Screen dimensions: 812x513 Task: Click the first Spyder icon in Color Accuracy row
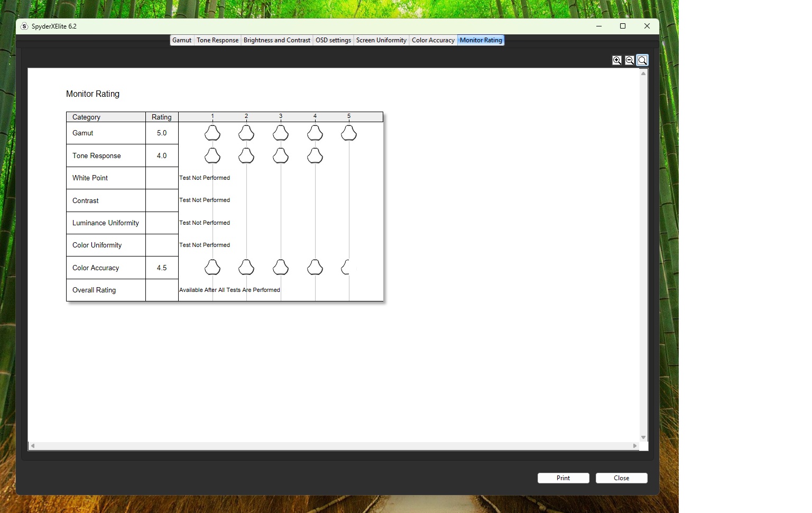[213, 268]
